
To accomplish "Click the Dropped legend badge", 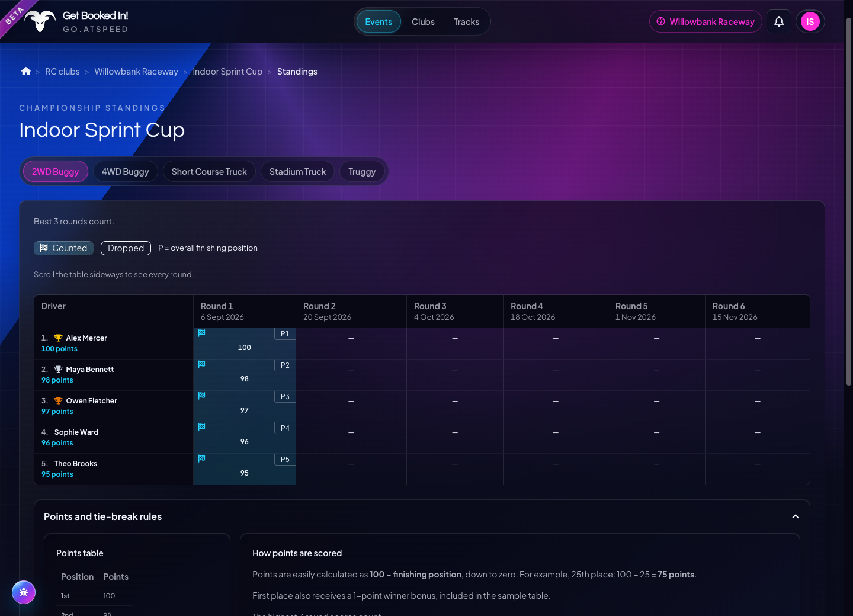I will point(126,248).
